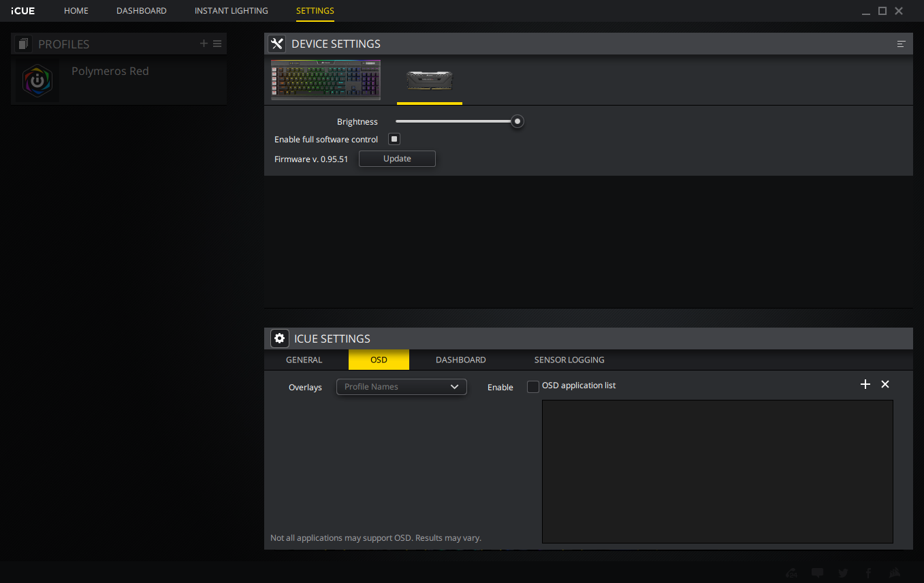Image resolution: width=924 pixels, height=583 pixels.
Task: Maximize the iCUE window
Action: tap(882, 11)
